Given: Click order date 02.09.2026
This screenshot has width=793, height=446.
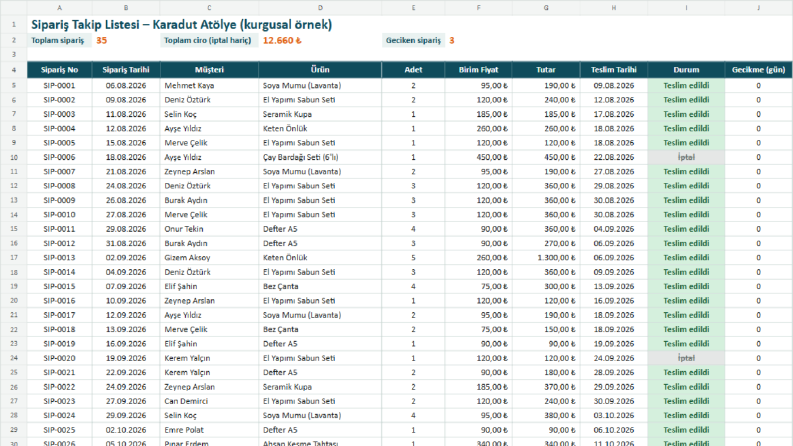Looking at the screenshot, I should [x=126, y=257].
